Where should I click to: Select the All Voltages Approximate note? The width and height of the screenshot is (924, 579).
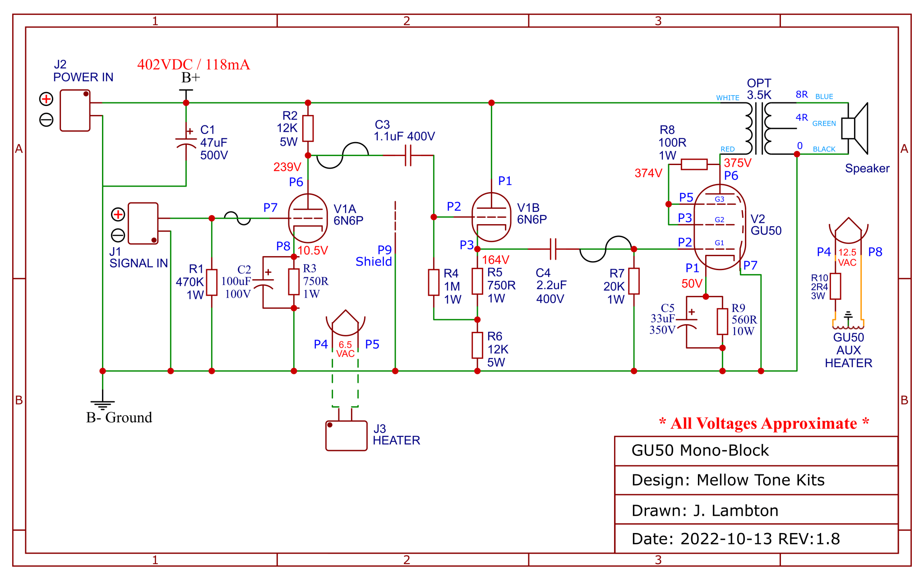coord(764,423)
